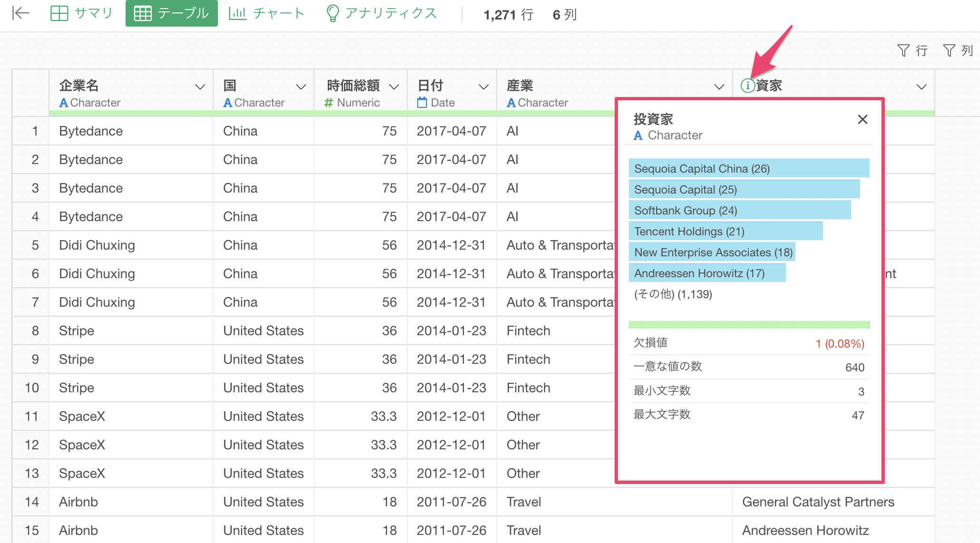Open the アナリティクス analytics tab
Image resolution: width=980 pixels, height=543 pixels.
382,13
